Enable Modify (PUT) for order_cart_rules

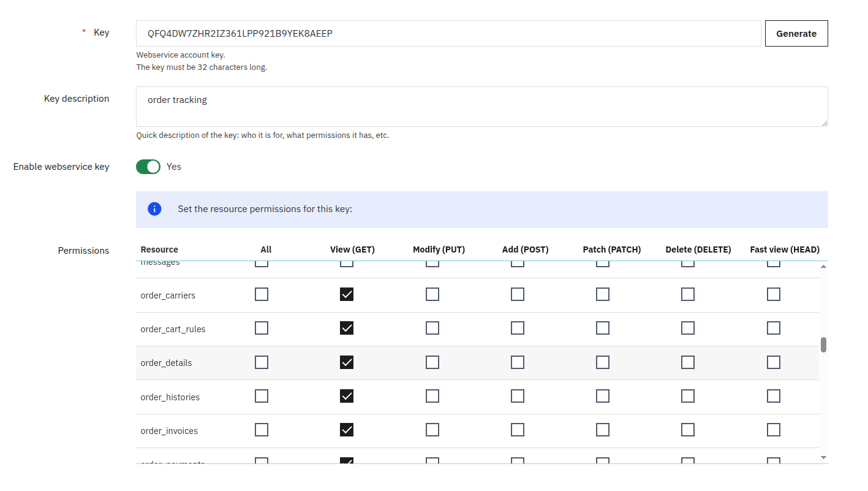click(432, 329)
